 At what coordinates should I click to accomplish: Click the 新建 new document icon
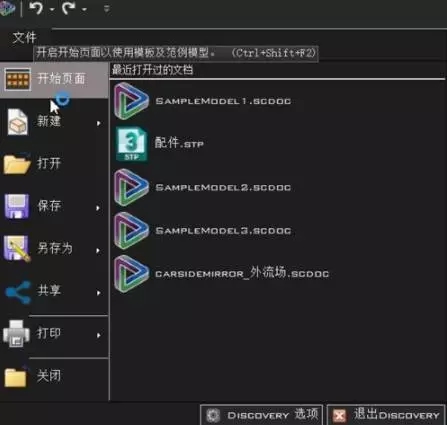[x=18, y=122]
